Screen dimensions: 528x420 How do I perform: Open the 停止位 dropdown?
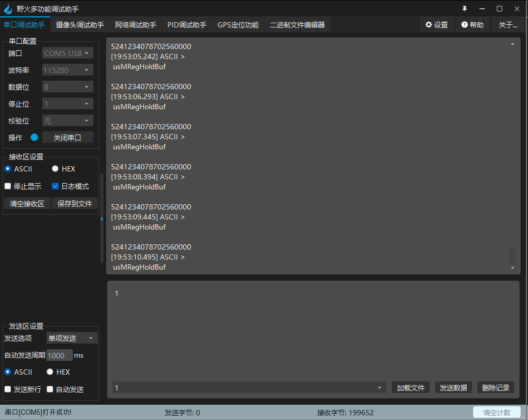[x=68, y=103]
